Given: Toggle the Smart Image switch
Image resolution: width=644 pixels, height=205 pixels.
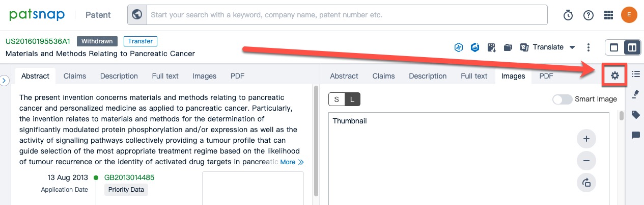Looking at the screenshot, I should [x=562, y=99].
